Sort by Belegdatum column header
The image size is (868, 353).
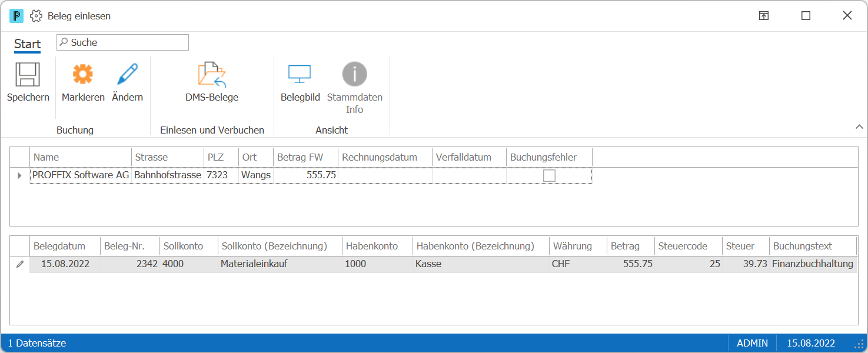click(65, 246)
